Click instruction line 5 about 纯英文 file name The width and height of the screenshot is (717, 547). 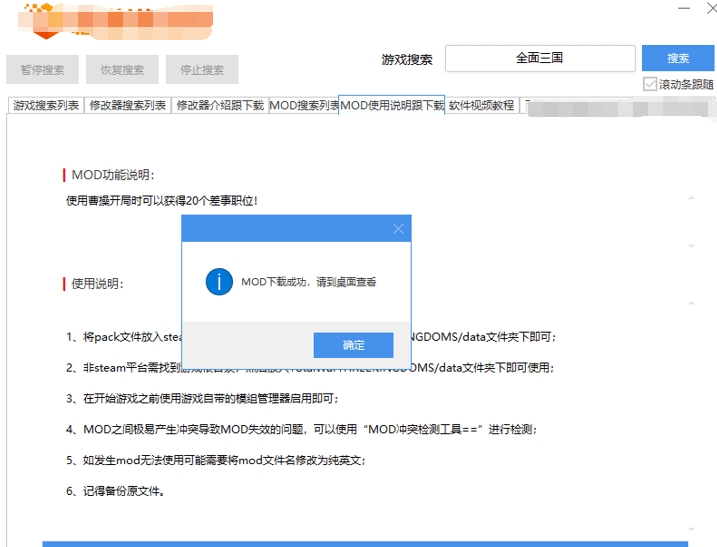(216, 460)
